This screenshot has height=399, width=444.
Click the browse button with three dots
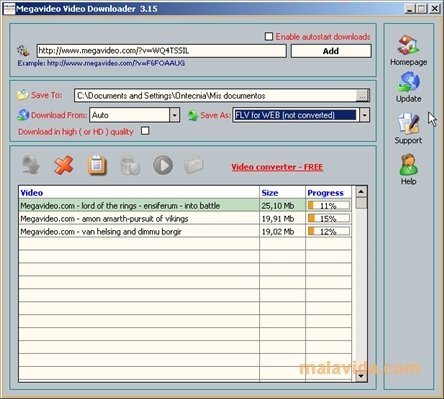pyautogui.click(x=363, y=96)
